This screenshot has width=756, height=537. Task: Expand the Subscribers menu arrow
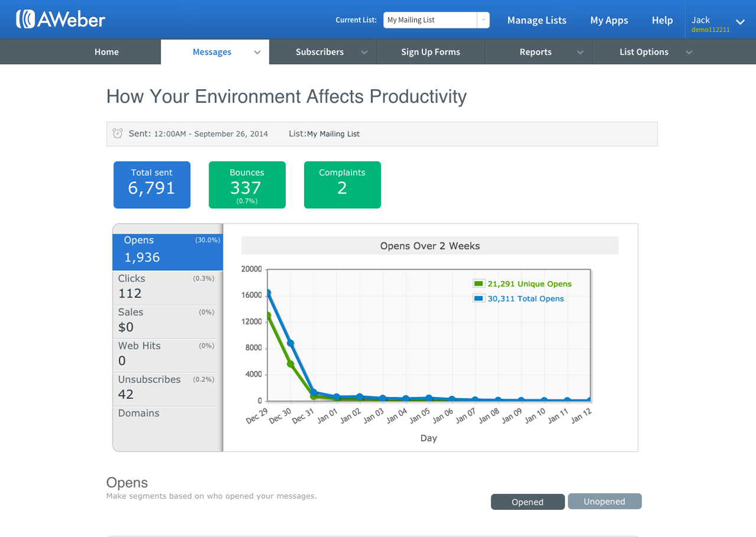pyautogui.click(x=364, y=52)
